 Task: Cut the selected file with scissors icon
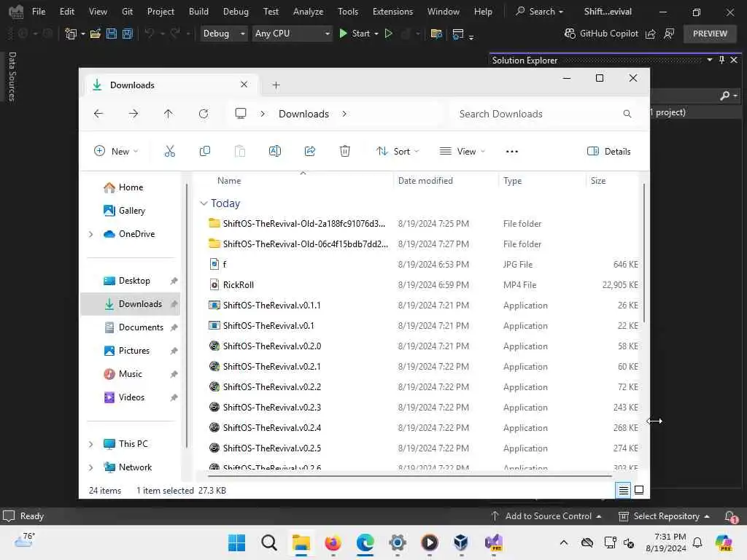(169, 152)
